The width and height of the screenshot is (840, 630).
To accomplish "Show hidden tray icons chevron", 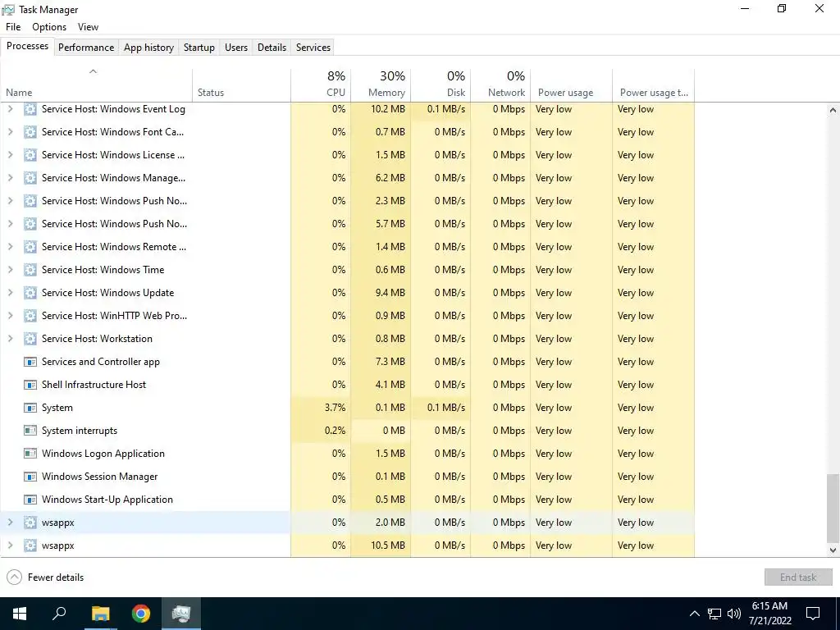I will (694, 614).
